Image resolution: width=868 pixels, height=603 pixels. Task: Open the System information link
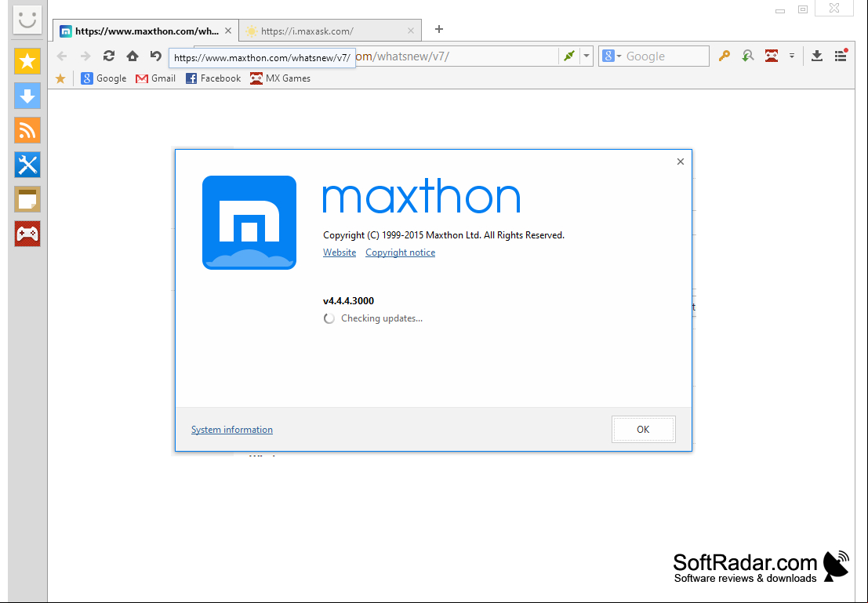point(232,430)
